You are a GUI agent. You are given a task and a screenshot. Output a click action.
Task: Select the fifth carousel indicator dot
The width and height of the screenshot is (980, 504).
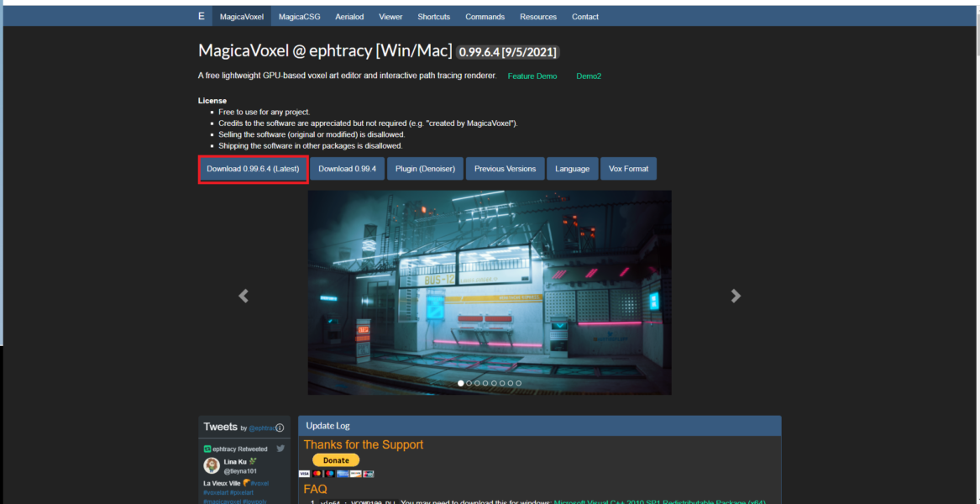tap(494, 383)
